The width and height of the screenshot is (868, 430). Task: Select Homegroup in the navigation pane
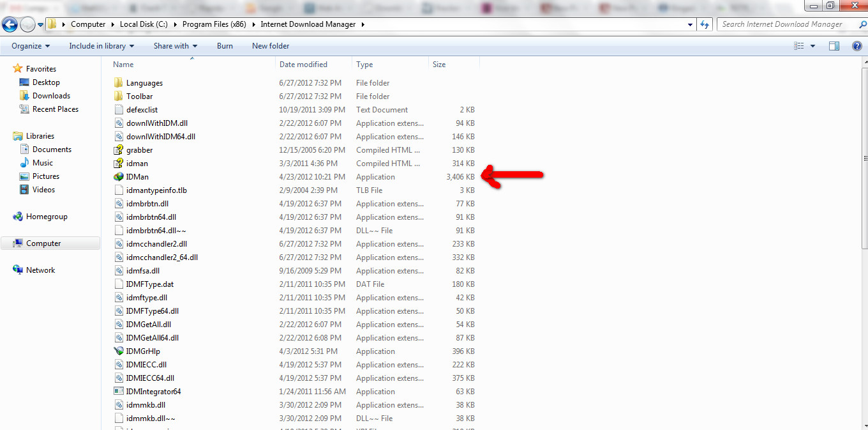(x=47, y=217)
